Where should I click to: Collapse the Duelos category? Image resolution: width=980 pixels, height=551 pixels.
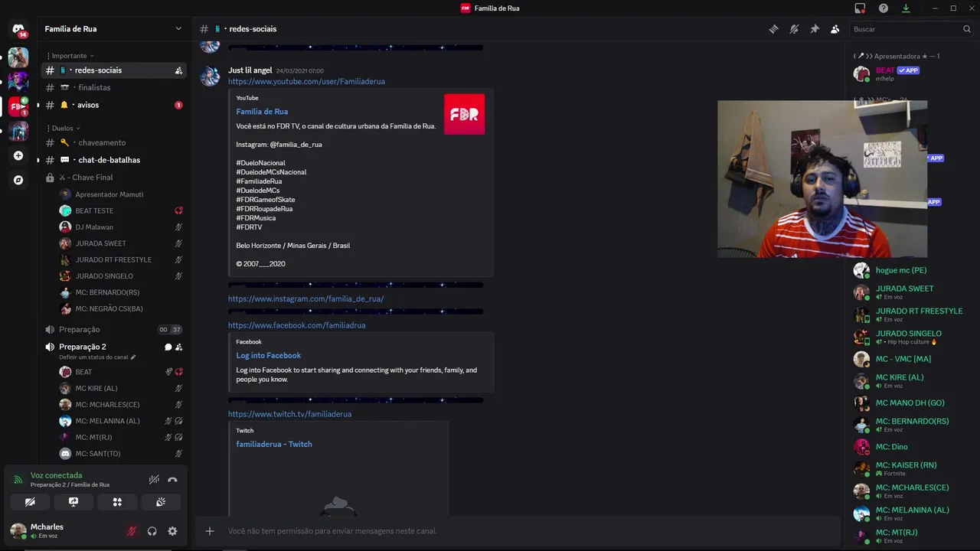pos(64,128)
